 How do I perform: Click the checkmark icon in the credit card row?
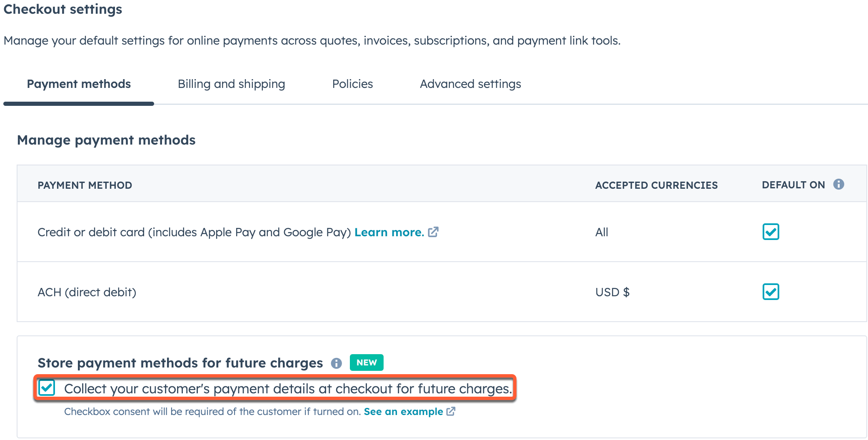[x=771, y=232]
